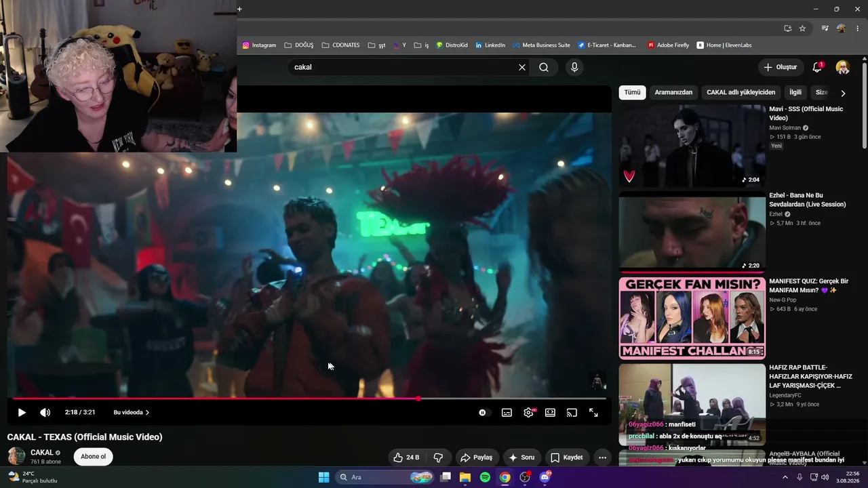Open the E-Ticaret Kanban bookmark

click(x=607, y=45)
